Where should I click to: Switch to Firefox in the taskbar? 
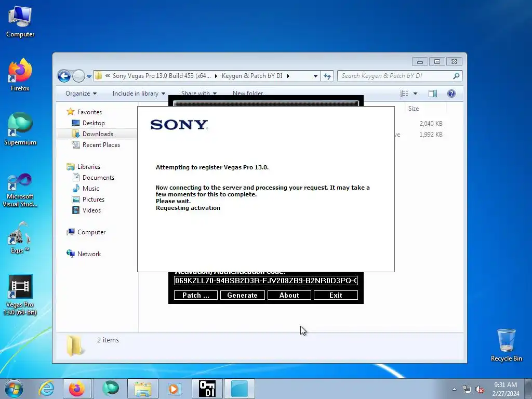(x=77, y=389)
